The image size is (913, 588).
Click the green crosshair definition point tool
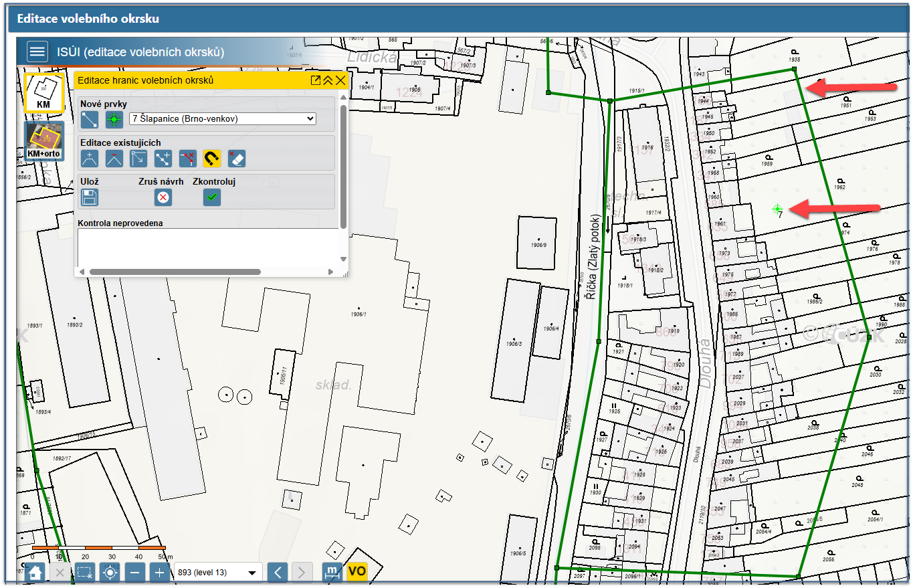114,119
